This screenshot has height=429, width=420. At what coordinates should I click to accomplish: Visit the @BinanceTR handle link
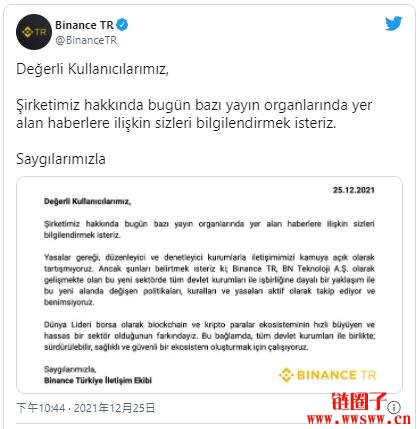pyautogui.click(x=86, y=40)
